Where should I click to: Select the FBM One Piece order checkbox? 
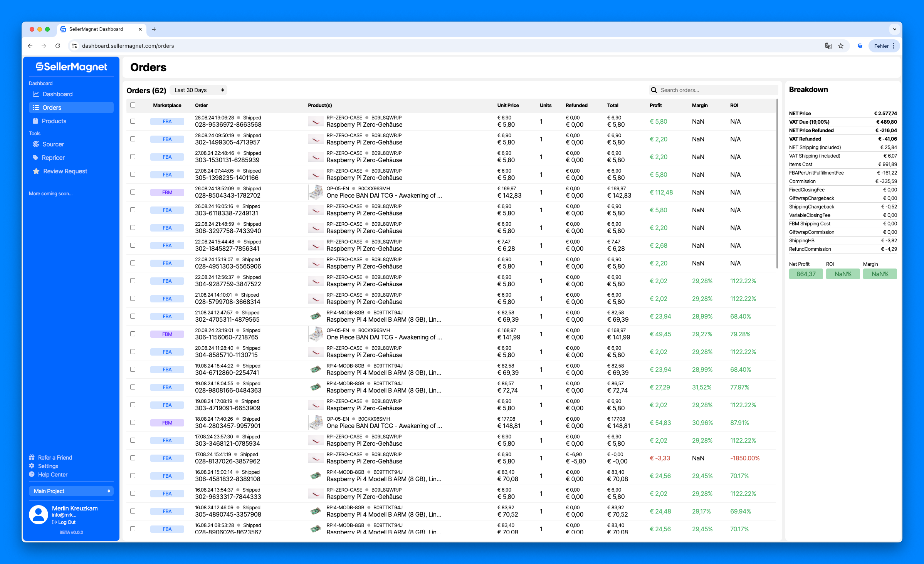click(x=133, y=192)
